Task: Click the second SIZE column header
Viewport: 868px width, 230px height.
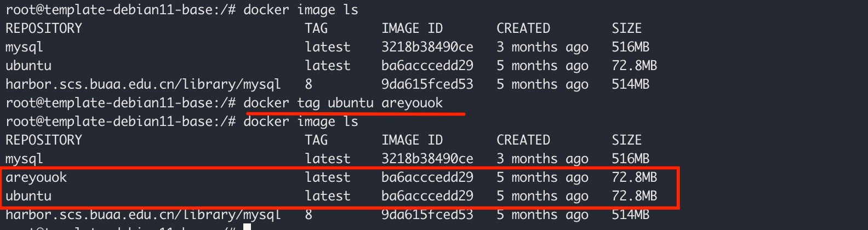Action: click(x=627, y=140)
